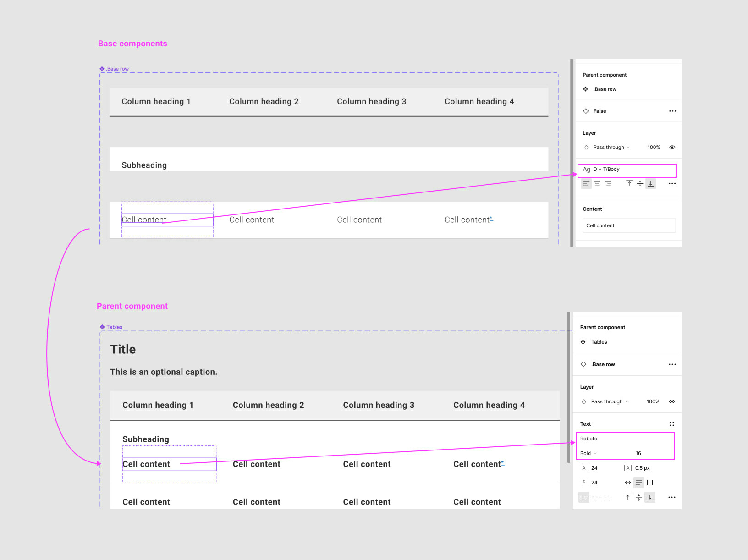
Task: Click the blend mode drop icon in top panel
Action: pos(586,148)
